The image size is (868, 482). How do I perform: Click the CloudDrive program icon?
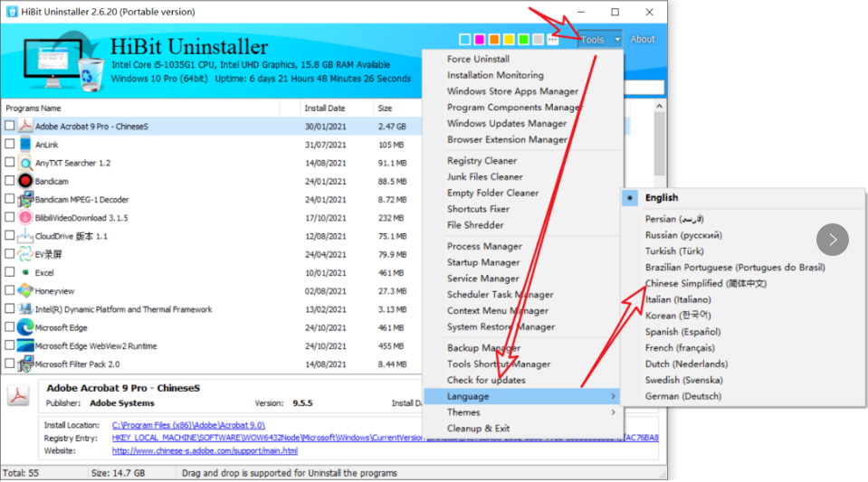click(25, 236)
